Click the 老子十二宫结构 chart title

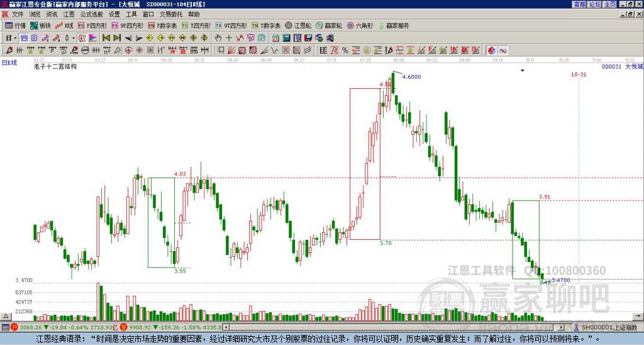pyautogui.click(x=55, y=66)
